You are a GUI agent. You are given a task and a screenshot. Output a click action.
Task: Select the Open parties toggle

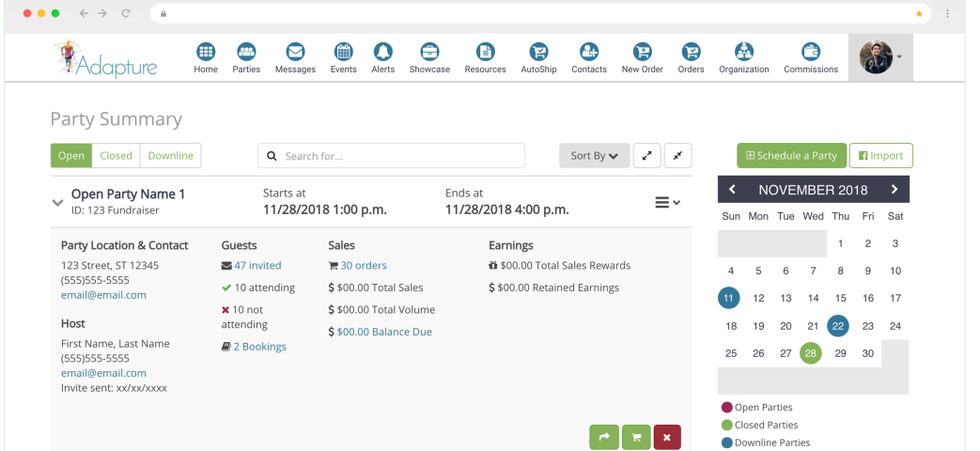coord(71,156)
